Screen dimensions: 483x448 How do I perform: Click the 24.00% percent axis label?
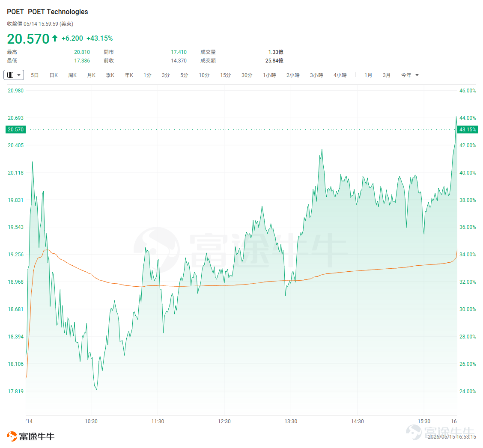point(468,392)
